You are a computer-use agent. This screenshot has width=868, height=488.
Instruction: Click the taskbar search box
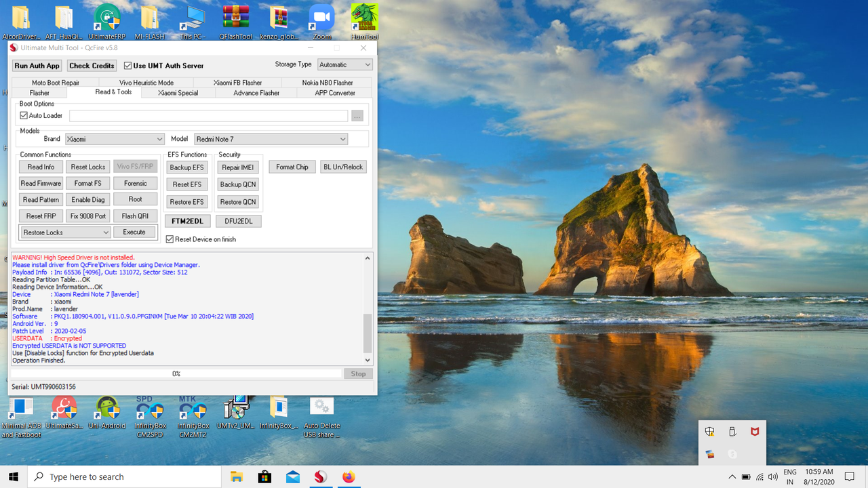124,476
